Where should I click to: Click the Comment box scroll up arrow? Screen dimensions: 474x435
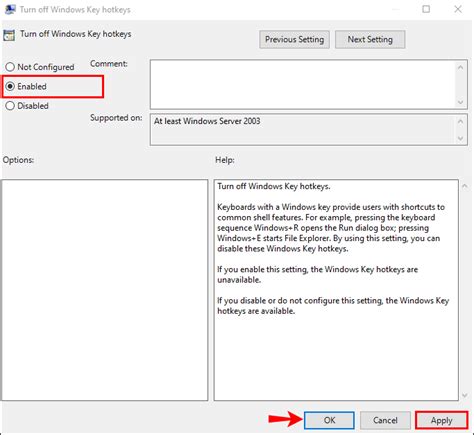pos(461,68)
